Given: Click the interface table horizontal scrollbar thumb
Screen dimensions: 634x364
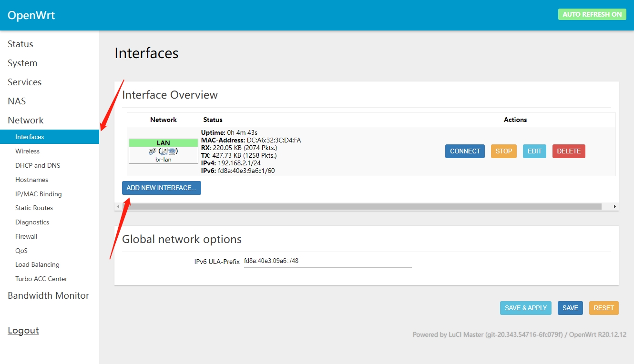Looking at the screenshot, I should tap(362, 207).
